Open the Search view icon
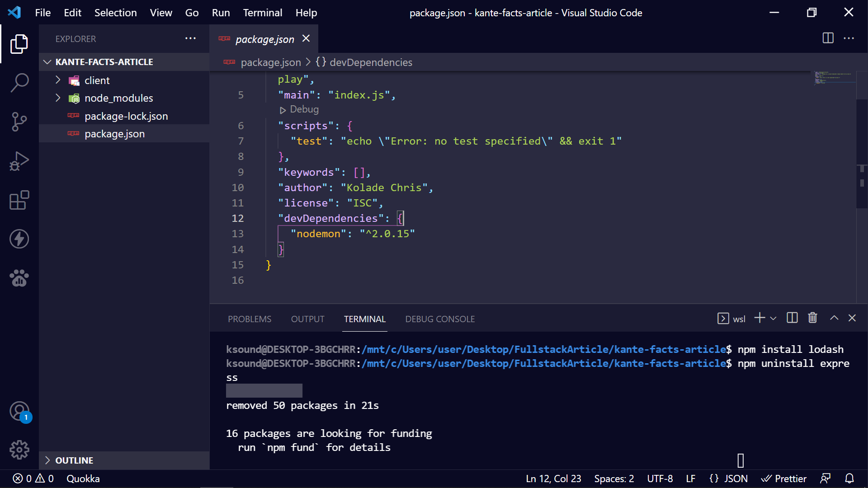This screenshot has width=868, height=488. pos(19,83)
